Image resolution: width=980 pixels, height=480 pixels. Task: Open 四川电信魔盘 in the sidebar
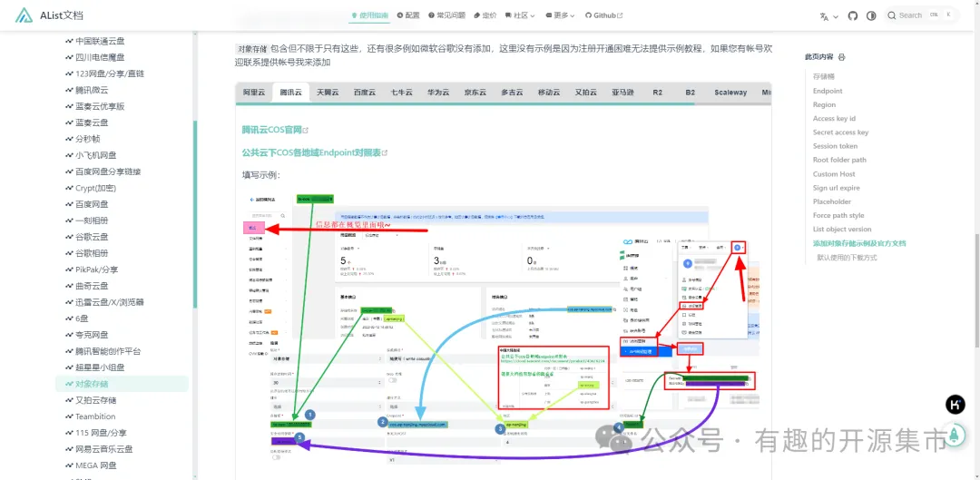point(100,57)
